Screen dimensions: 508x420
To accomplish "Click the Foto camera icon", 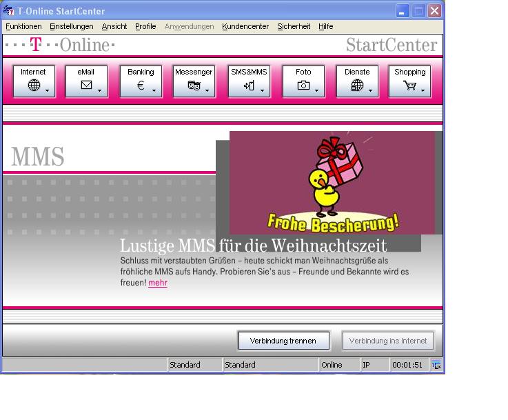I will [303, 86].
